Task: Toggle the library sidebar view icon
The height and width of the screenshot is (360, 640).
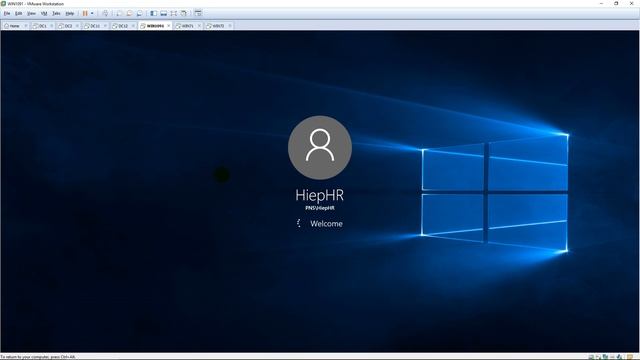Action: (153, 13)
